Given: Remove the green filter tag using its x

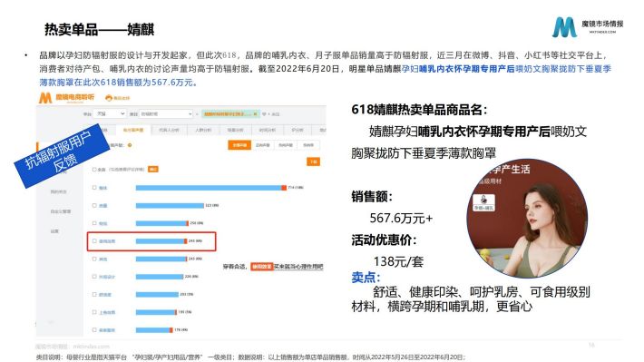Looking at the screenshot, I should tap(256, 113).
